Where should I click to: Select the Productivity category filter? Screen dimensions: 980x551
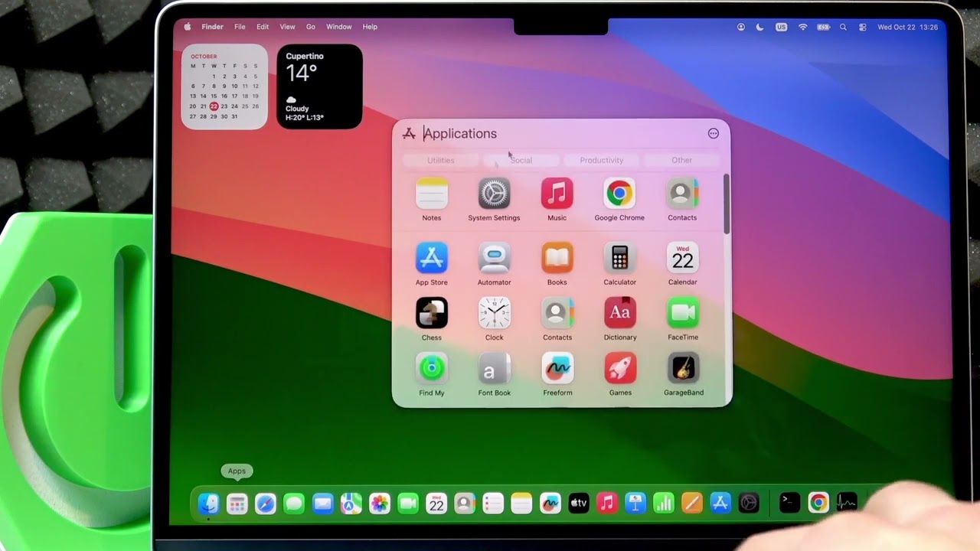(x=602, y=160)
